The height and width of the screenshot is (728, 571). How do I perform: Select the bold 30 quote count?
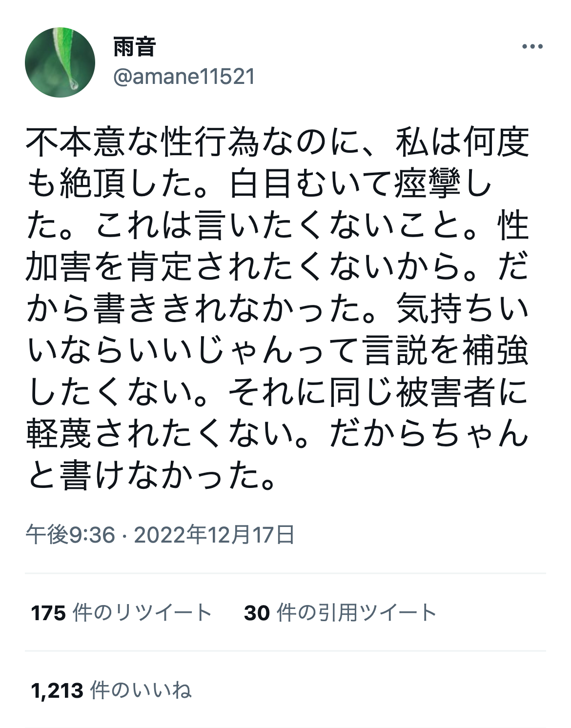click(257, 613)
